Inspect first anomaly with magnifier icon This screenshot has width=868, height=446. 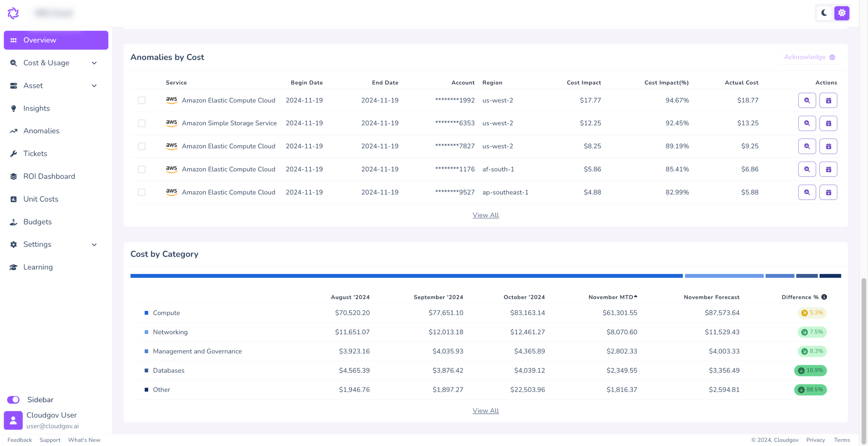[807, 100]
